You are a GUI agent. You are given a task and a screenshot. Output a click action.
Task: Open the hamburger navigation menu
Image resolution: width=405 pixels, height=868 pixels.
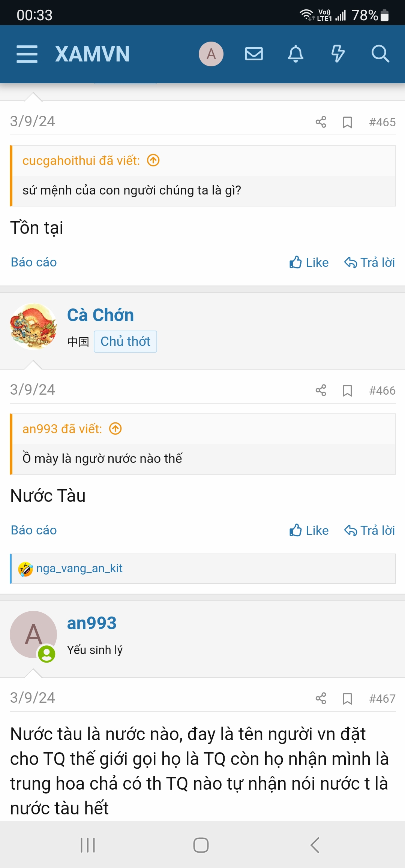(x=27, y=54)
